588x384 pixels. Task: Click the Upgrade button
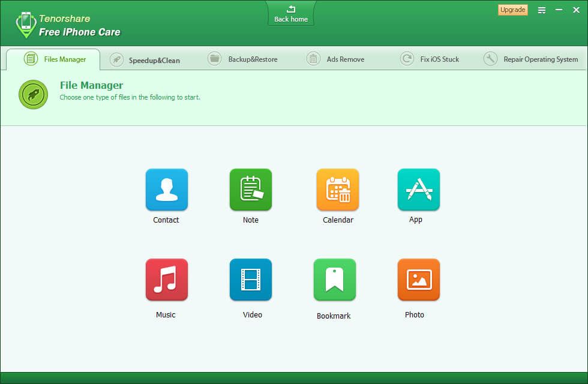click(512, 10)
